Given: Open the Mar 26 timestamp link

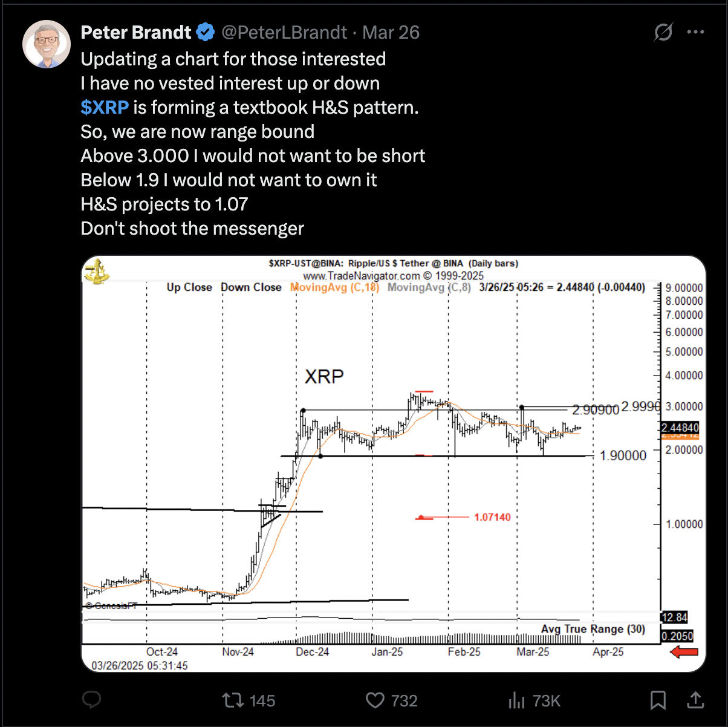Looking at the screenshot, I should tap(391, 32).
